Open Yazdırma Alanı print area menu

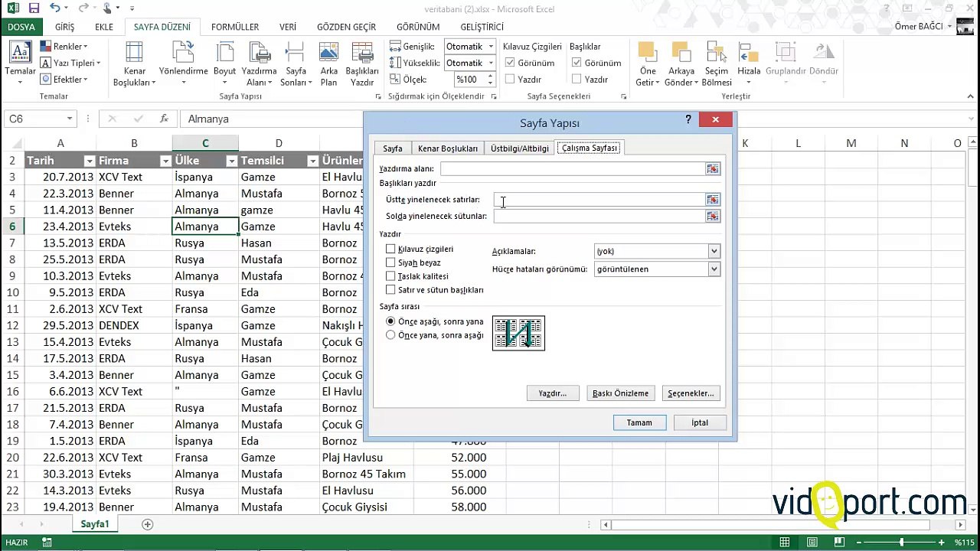[x=259, y=64]
